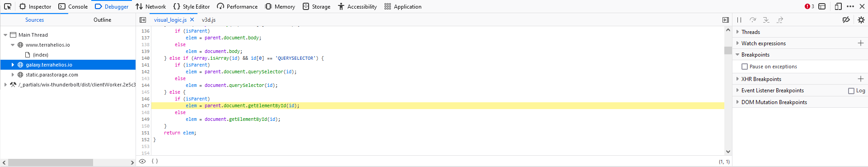This screenshot has width=868, height=167.
Task: Expand galaxy.terrahelios.io tree node
Action: coord(13,65)
